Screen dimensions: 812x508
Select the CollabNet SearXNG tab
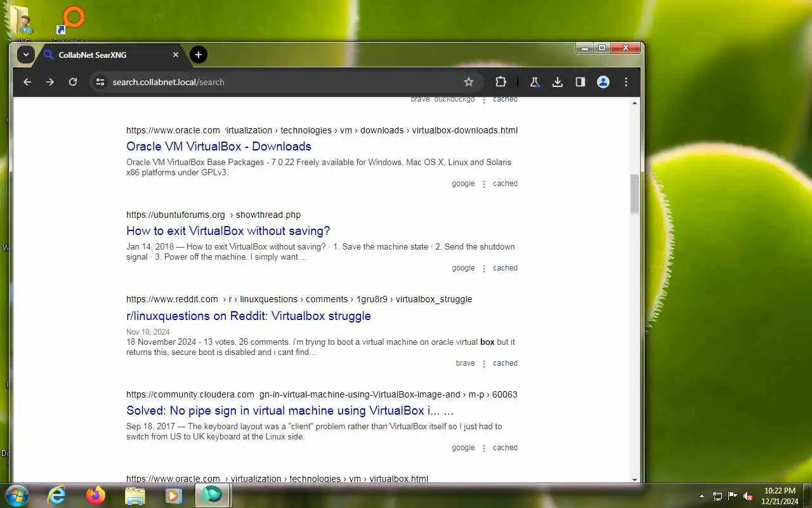click(112, 55)
